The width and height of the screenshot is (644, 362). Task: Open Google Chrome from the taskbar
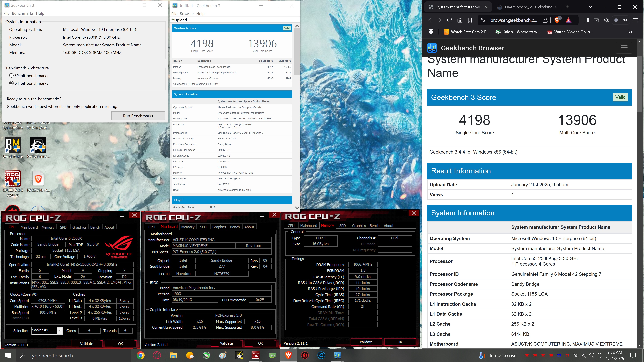141,355
